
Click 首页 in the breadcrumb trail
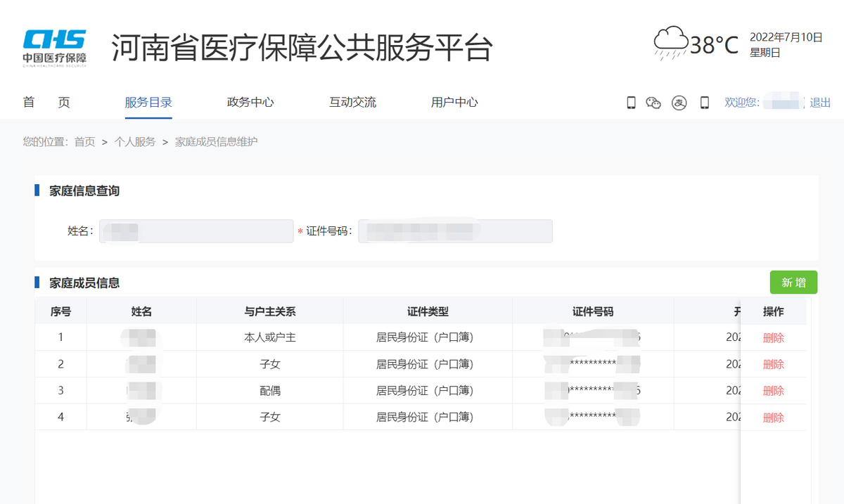(x=84, y=141)
